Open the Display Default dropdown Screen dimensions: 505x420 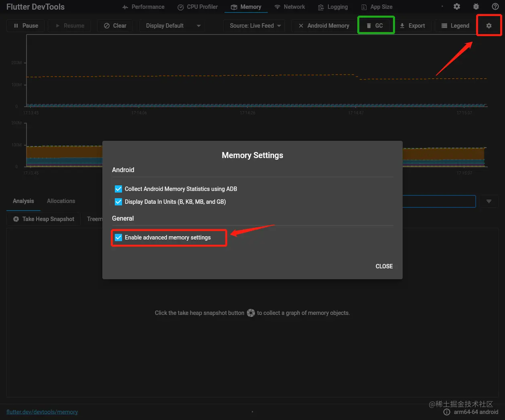coord(172,26)
